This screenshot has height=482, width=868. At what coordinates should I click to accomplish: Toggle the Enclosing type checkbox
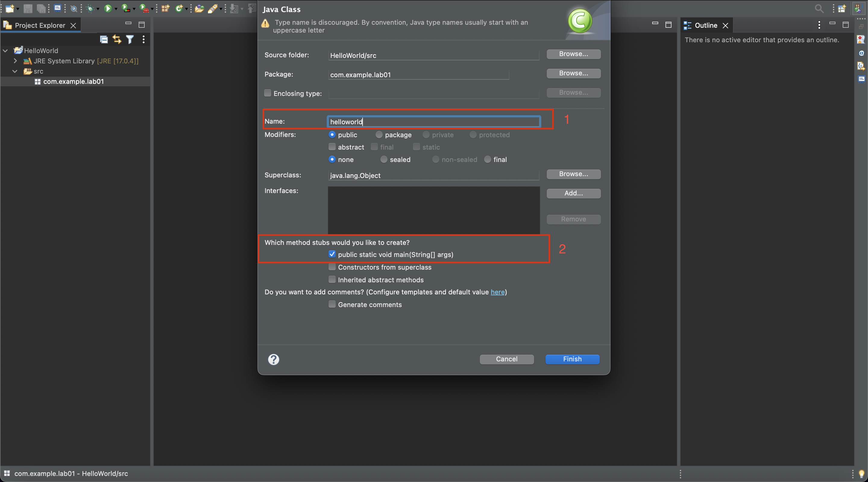point(268,93)
